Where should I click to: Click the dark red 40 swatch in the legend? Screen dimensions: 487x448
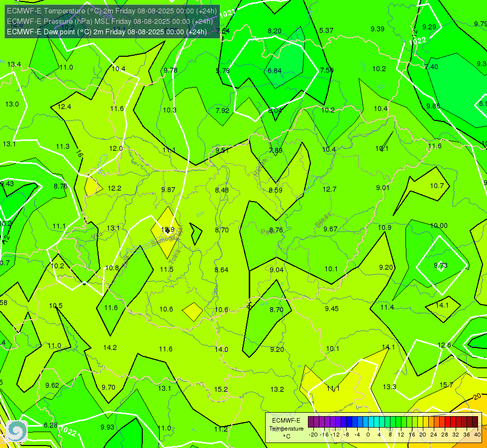(475, 422)
